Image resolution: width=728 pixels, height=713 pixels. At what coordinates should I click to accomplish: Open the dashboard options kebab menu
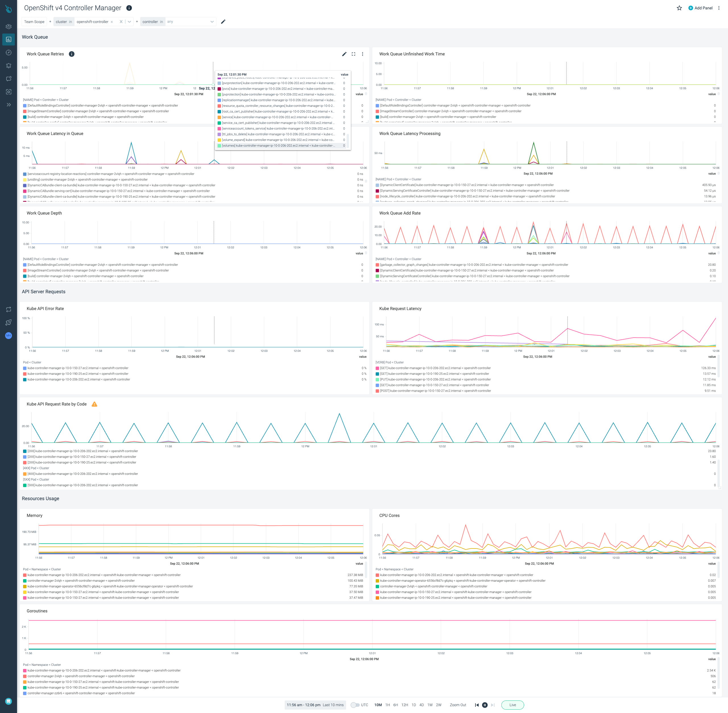point(719,8)
